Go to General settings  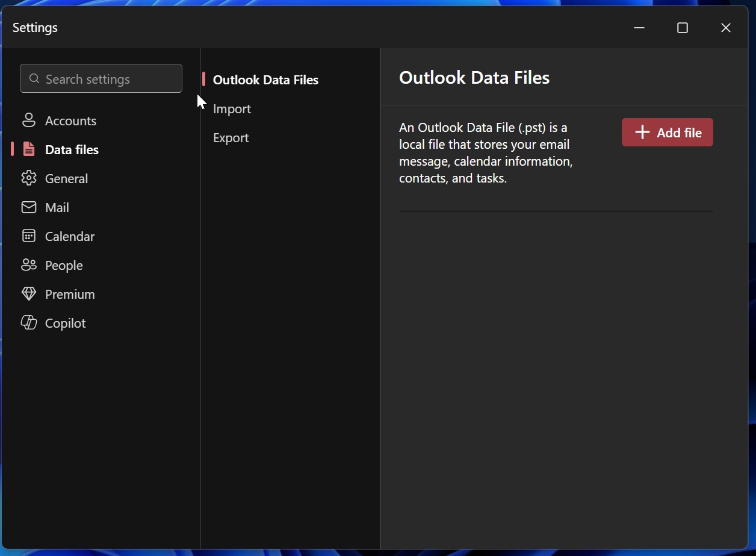66,178
